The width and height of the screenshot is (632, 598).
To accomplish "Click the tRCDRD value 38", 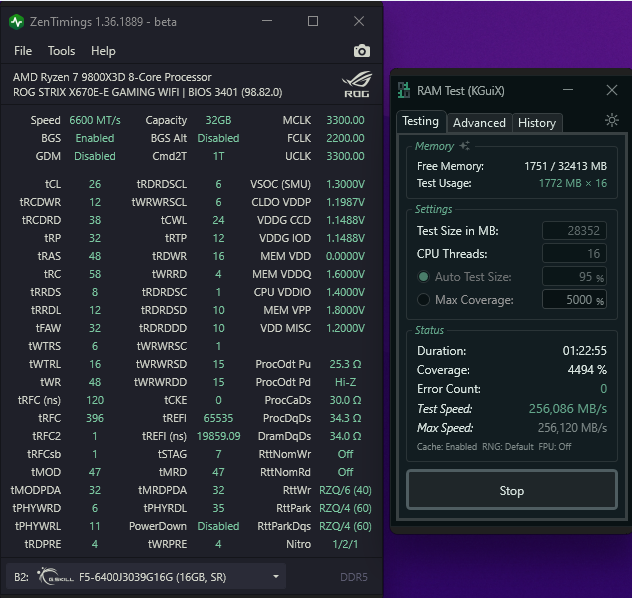I will click(95, 220).
